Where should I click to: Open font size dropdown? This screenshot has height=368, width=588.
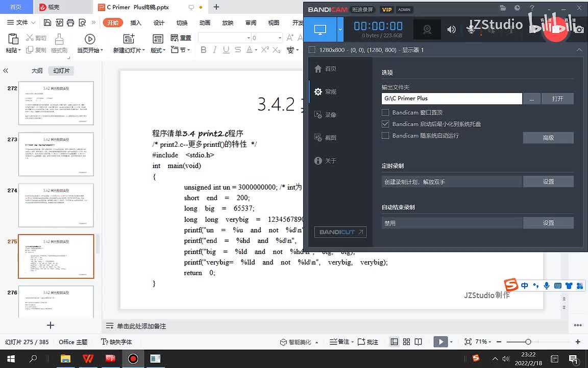(280, 38)
